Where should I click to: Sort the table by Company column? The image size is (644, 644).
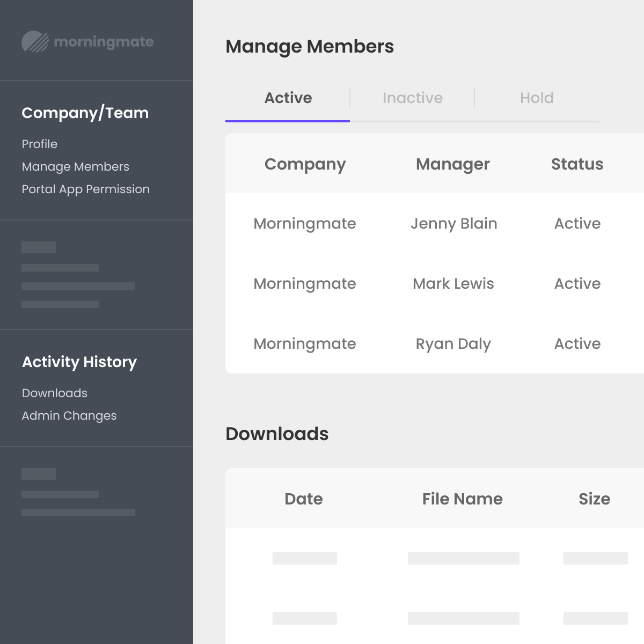(x=305, y=164)
